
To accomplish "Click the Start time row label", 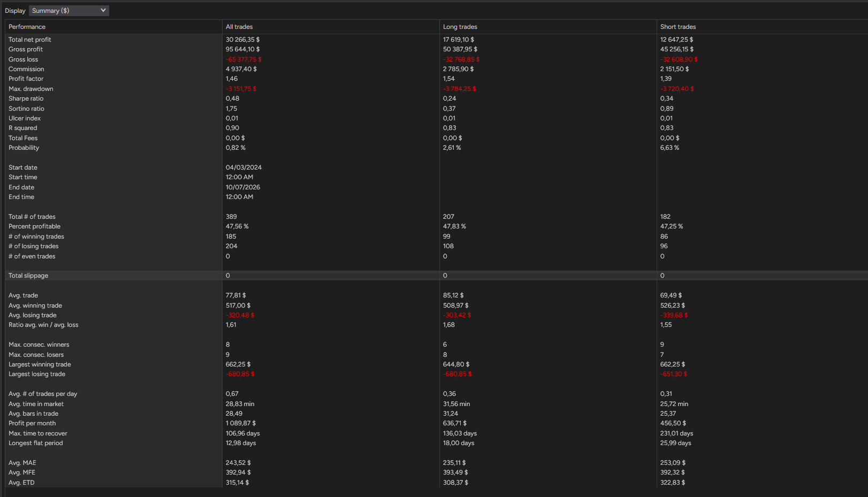I will tap(23, 177).
